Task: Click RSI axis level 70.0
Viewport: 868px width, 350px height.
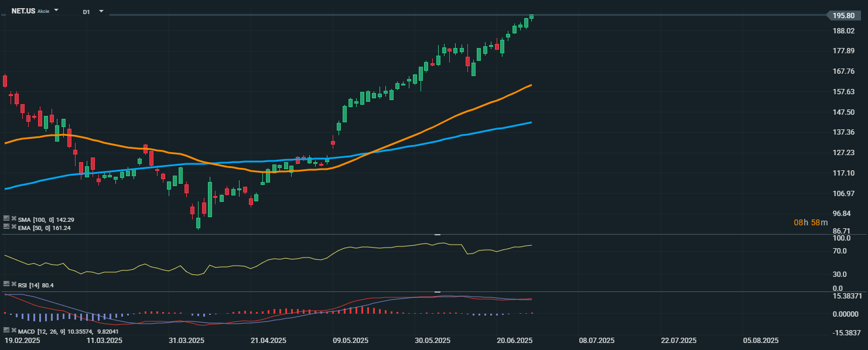Action: 839,251
